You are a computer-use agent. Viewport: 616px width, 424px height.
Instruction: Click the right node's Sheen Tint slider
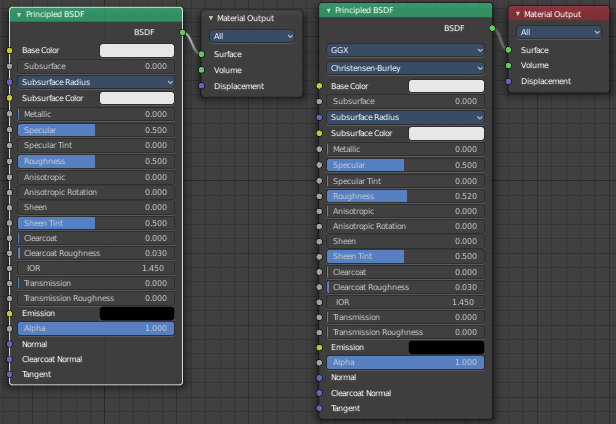pos(405,256)
